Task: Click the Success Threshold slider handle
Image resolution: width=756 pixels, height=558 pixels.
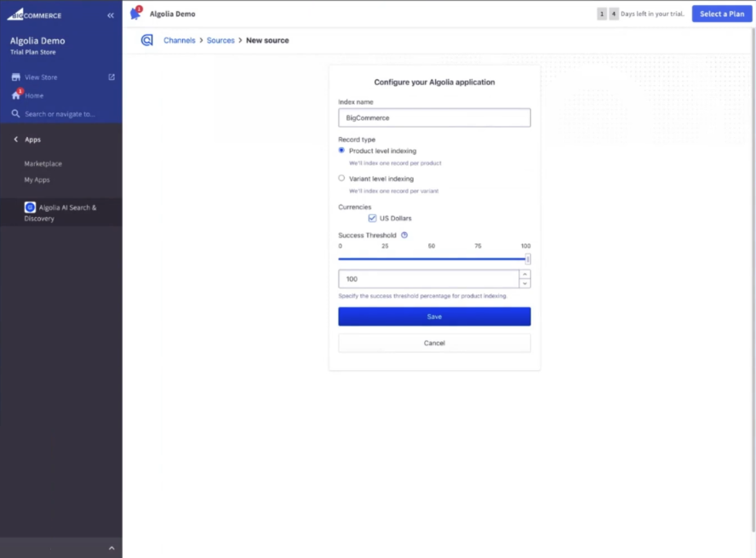Action: coord(528,259)
